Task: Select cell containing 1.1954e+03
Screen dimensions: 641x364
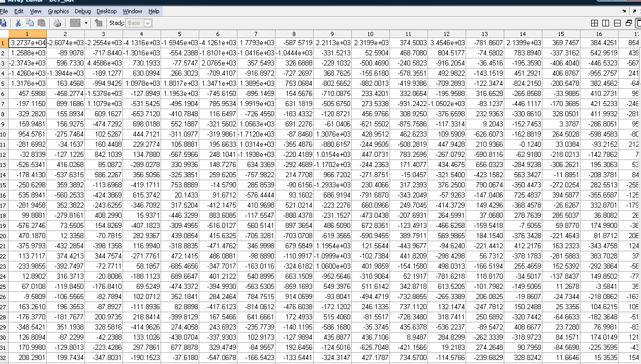Action: pos(332,246)
